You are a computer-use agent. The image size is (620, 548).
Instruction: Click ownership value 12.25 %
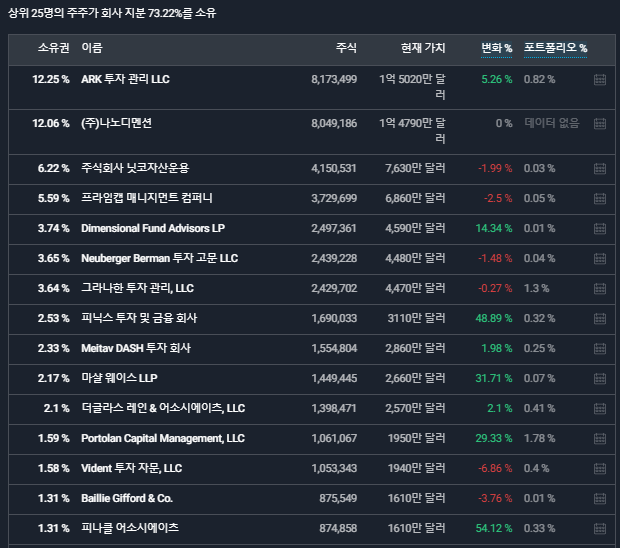click(x=51, y=79)
